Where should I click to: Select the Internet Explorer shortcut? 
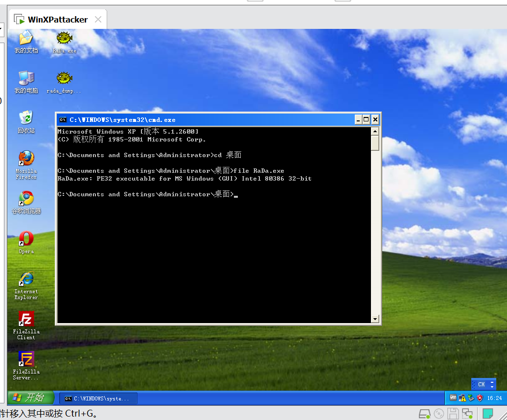[26, 286]
